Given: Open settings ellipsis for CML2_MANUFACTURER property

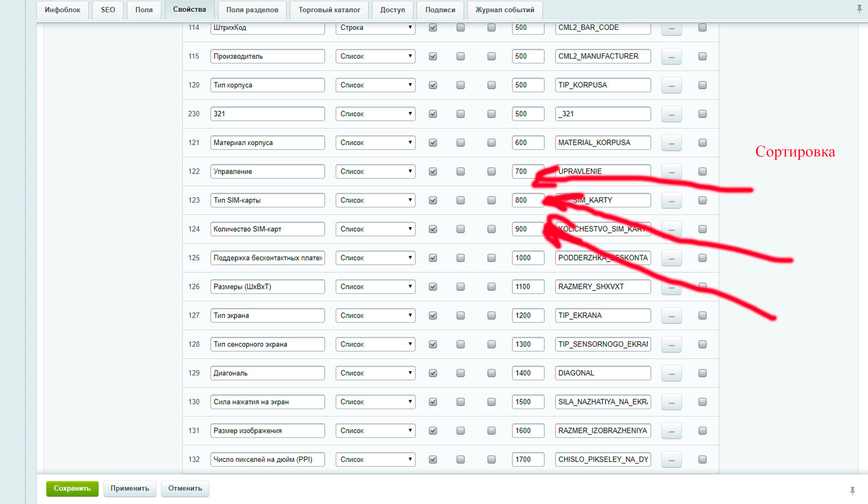Looking at the screenshot, I should [671, 56].
